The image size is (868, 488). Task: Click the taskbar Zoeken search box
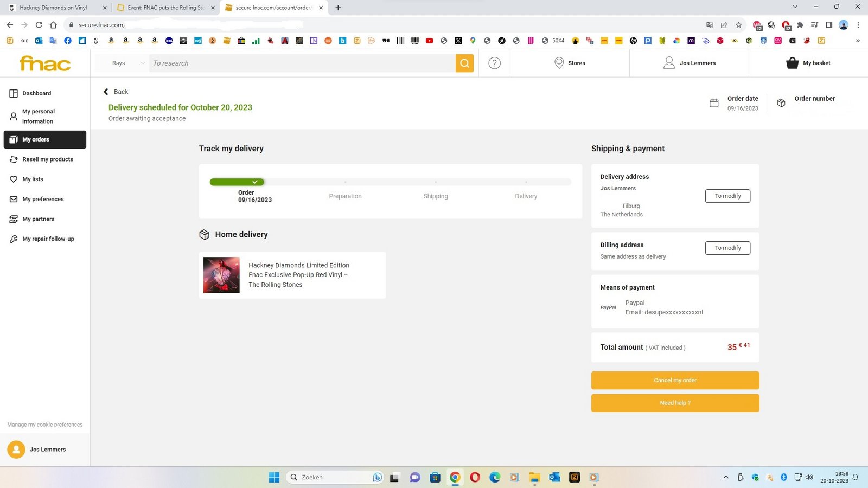[334, 477]
